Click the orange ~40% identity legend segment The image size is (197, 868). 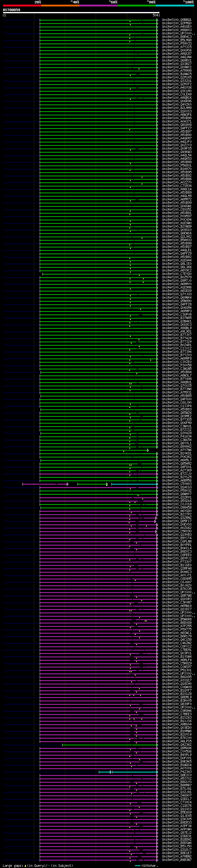pyautogui.click(x=60, y=6)
